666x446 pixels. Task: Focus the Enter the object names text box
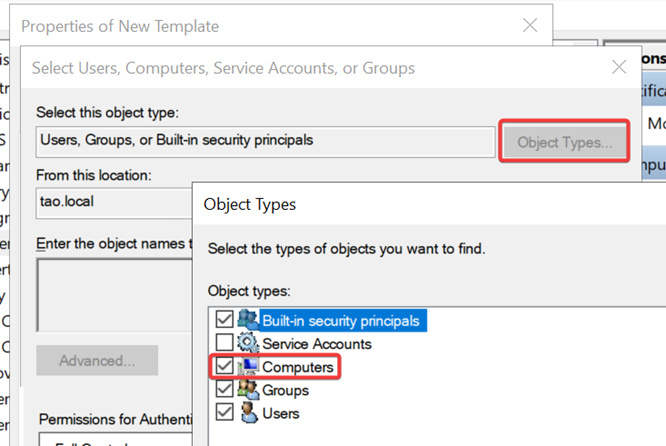pos(112,290)
